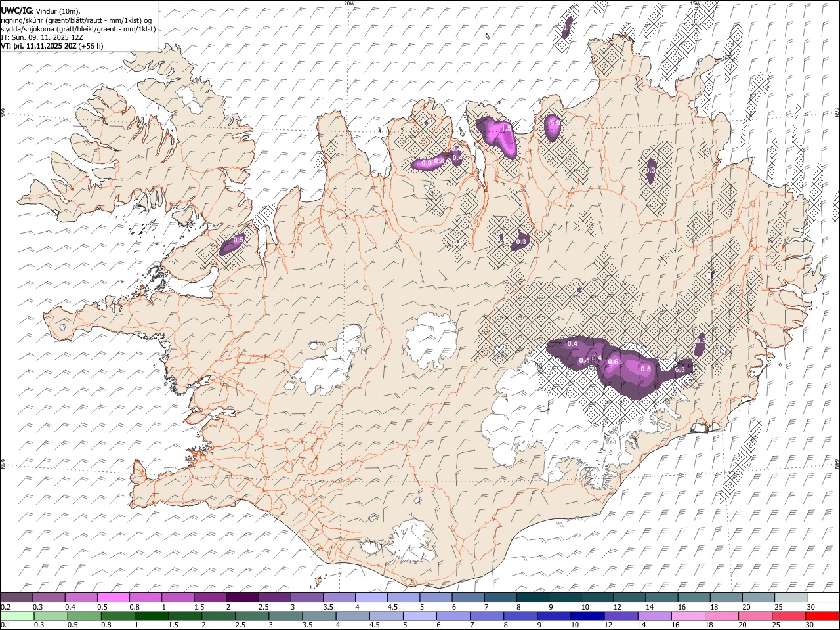The height and width of the screenshot is (630, 840).
Task: Pick the top-row legend swatch labeled 18
Action: 726,597
